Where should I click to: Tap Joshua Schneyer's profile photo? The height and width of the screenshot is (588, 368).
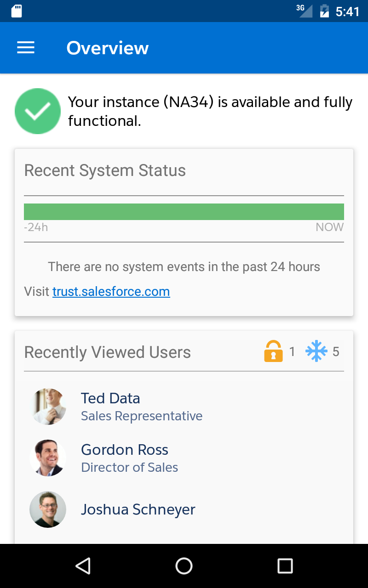(48, 509)
